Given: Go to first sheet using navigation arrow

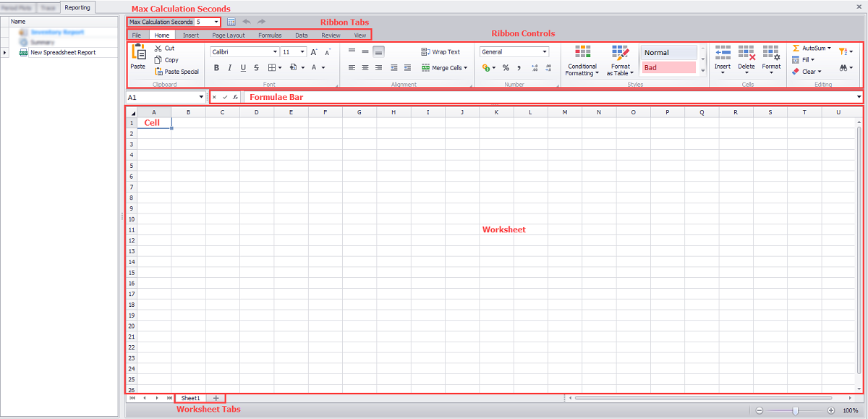Looking at the screenshot, I should 132,398.
